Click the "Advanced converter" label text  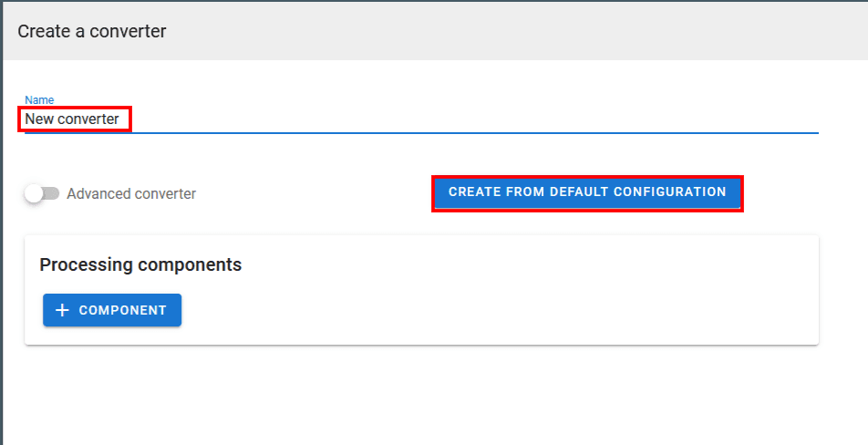[131, 193]
